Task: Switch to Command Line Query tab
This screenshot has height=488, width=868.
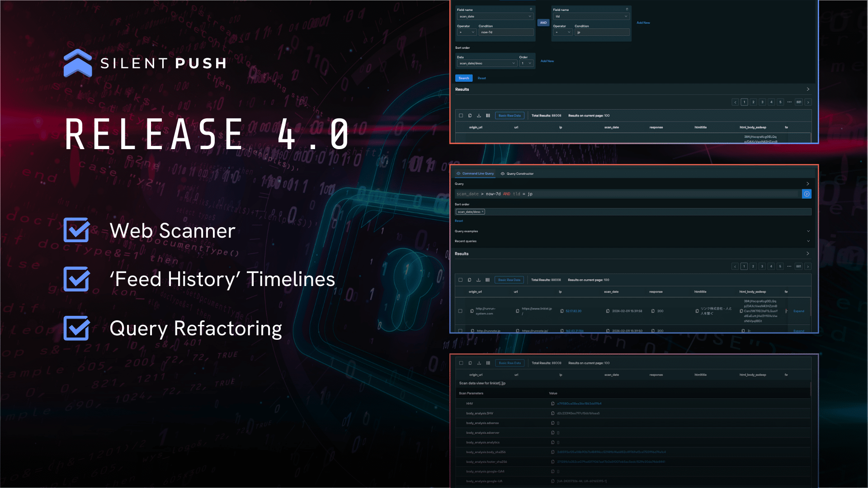Action: pos(475,174)
